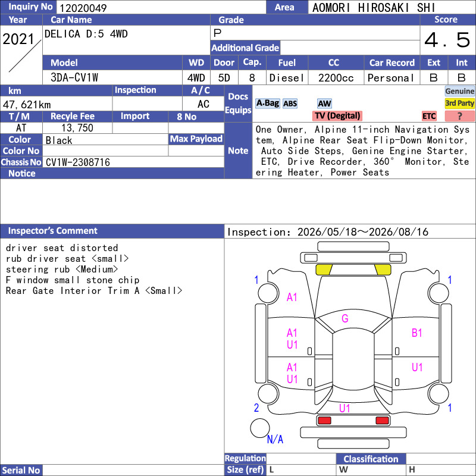
Task: Click the red question mark badge
Action: [459, 116]
